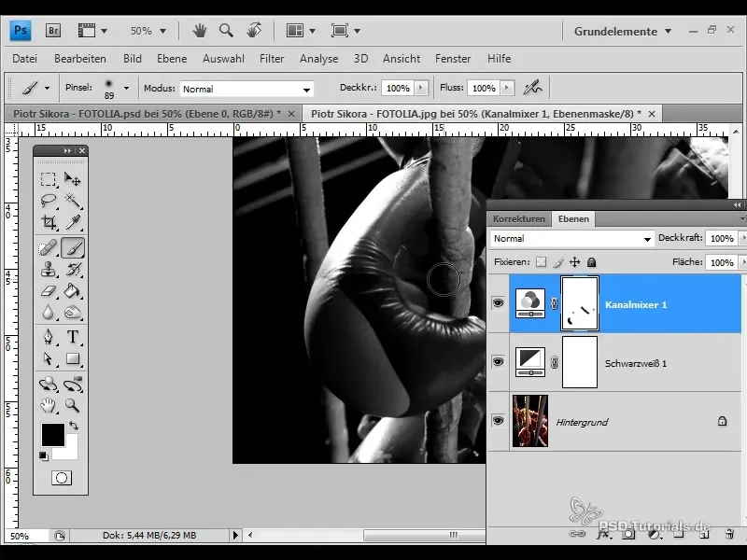The width and height of the screenshot is (747, 560).
Task: Open the Filter menu
Action: tap(272, 59)
